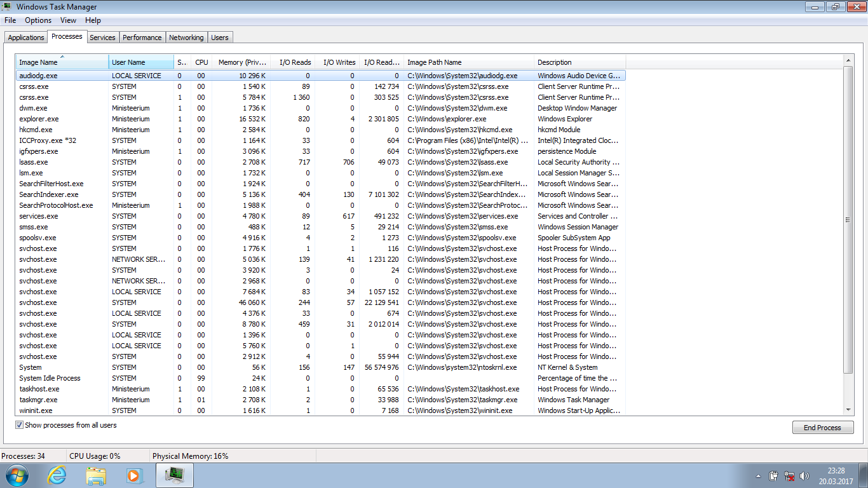Sort processes by the CPU column header

(201, 62)
